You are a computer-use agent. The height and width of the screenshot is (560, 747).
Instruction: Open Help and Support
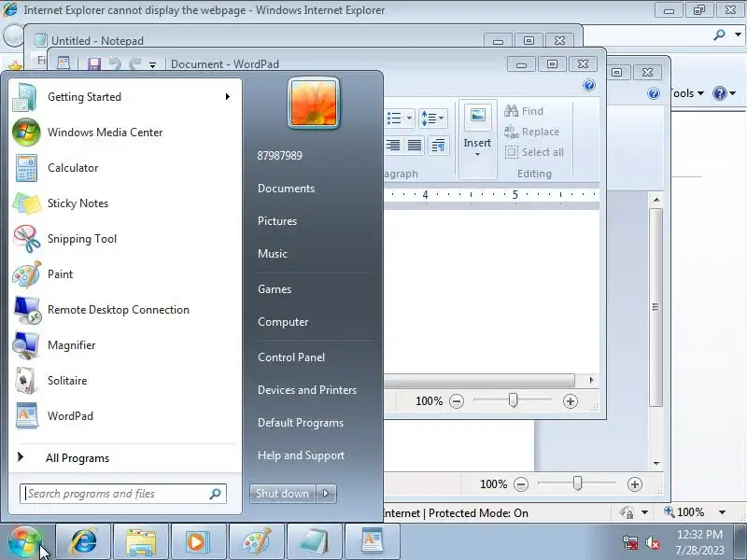point(301,455)
